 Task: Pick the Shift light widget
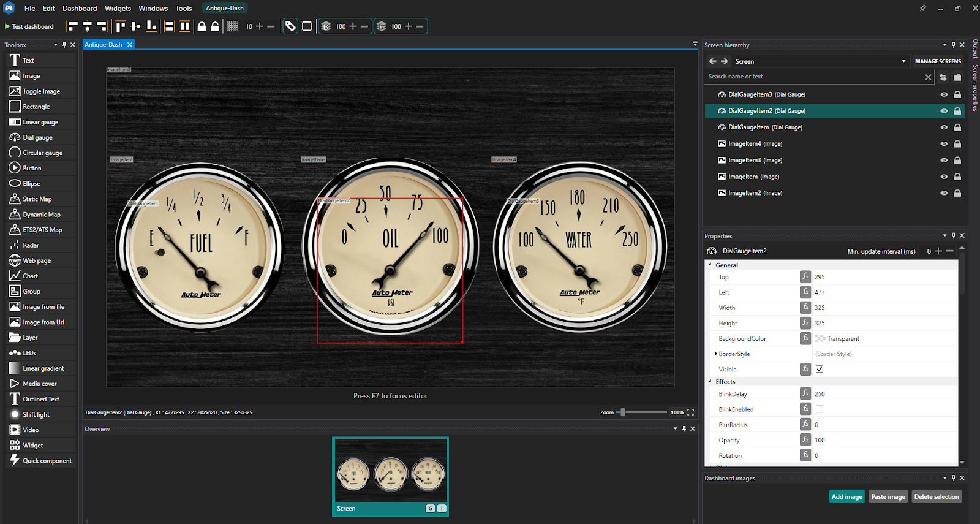click(41, 414)
